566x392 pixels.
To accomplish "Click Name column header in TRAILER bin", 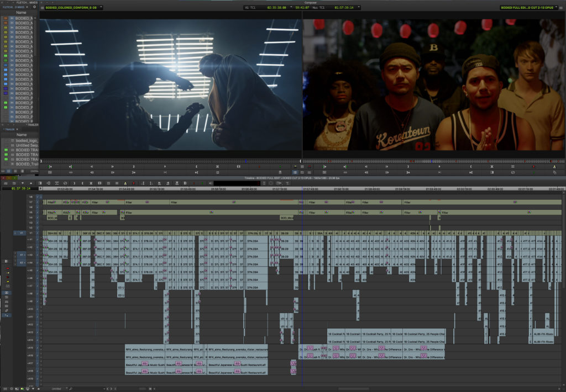I will pyautogui.click(x=22, y=135).
